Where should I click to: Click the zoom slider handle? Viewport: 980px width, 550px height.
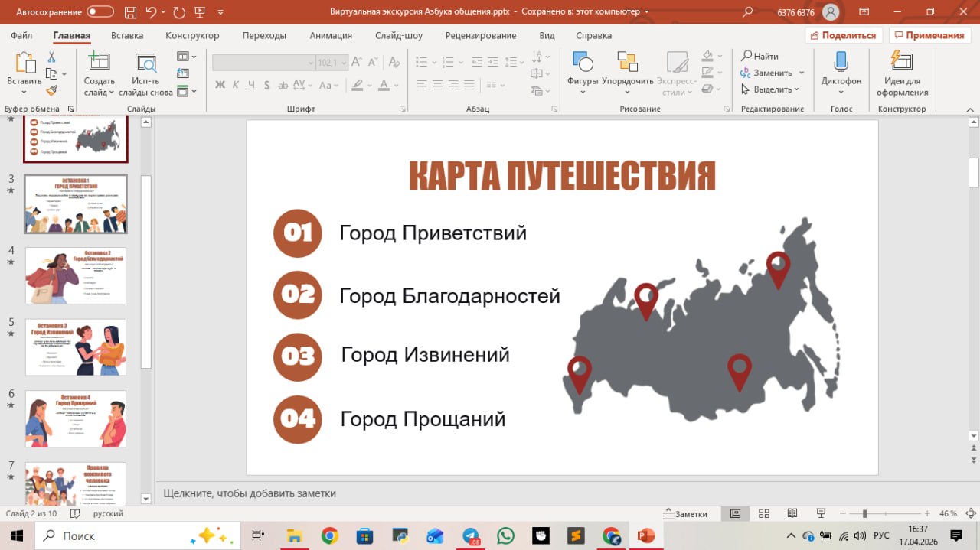coord(864,513)
